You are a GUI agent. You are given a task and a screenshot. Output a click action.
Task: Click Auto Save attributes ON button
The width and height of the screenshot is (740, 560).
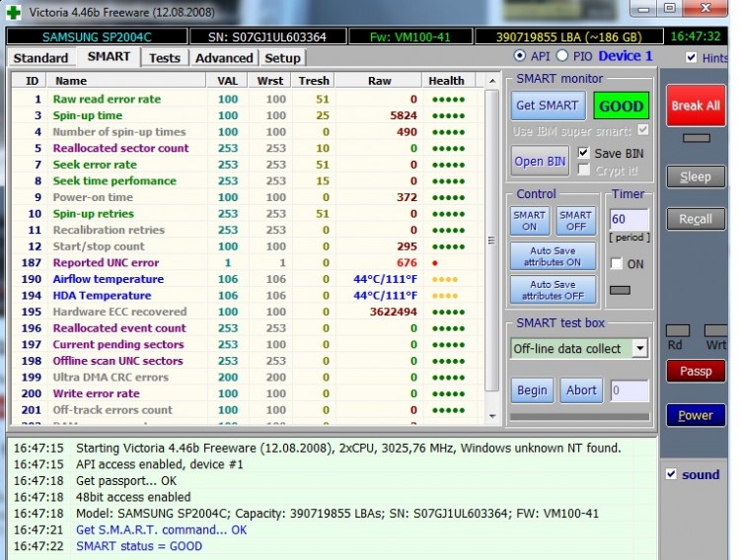(x=553, y=256)
